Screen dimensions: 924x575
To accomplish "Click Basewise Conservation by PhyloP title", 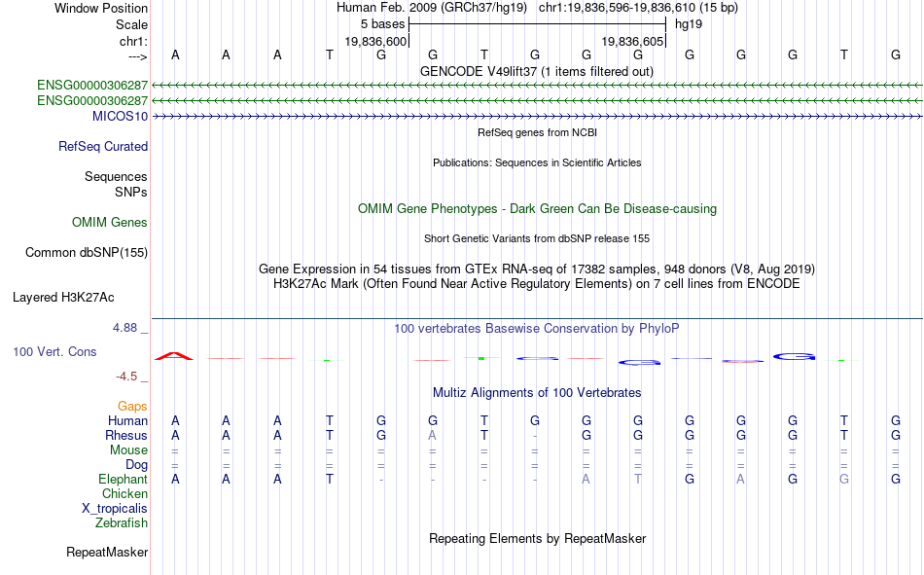I will coord(537,329).
